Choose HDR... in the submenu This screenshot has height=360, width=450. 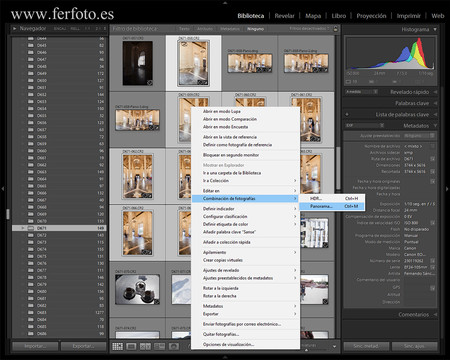pos(332,198)
